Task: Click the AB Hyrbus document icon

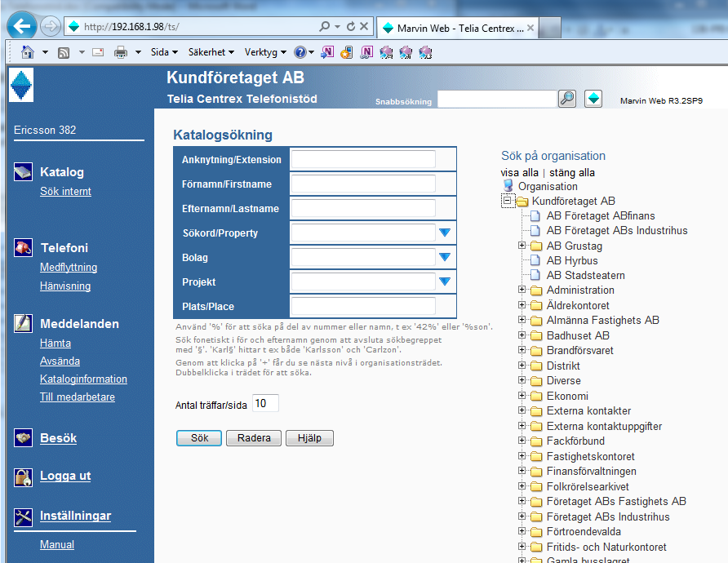Action: [535, 260]
